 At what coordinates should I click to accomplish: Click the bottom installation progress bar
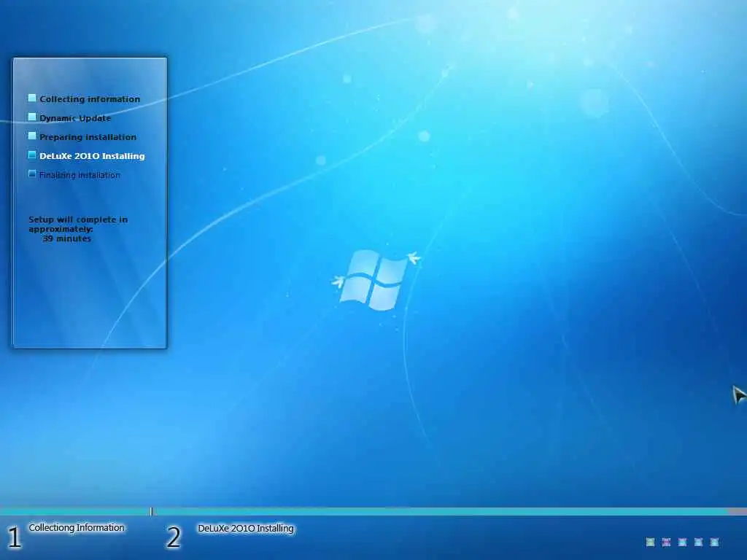373,511
